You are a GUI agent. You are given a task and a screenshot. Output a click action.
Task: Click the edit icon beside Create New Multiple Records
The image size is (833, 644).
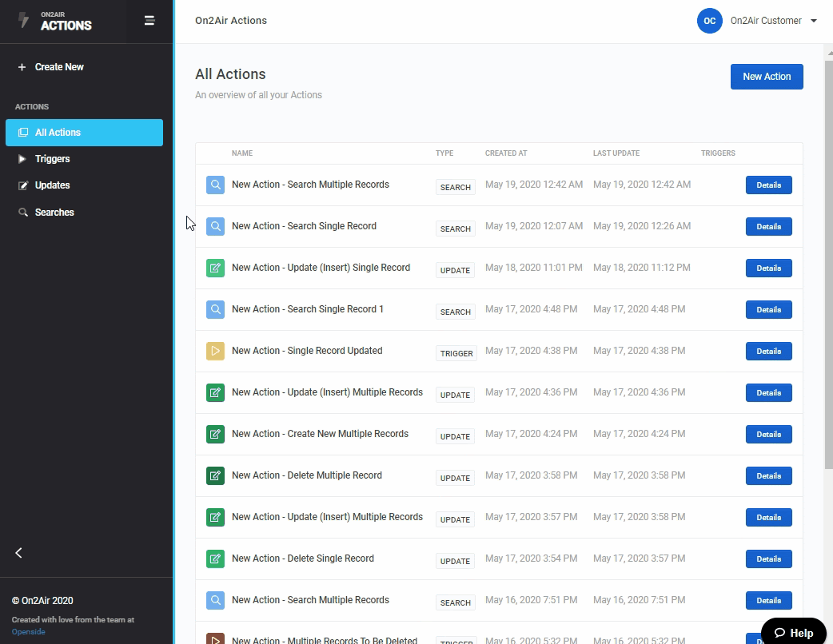click(215, 434)
